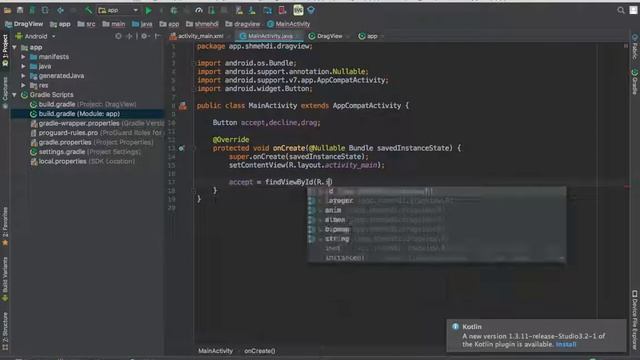Expand the res folder
Viewport: 640px width, 360px height.
click(x=23, y=85)
